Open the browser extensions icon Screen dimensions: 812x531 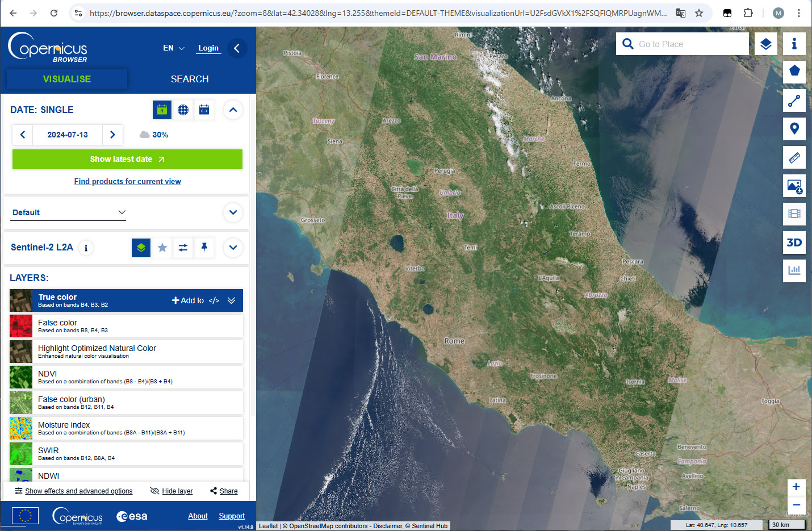pyautogui.click(x=748, y=12)
